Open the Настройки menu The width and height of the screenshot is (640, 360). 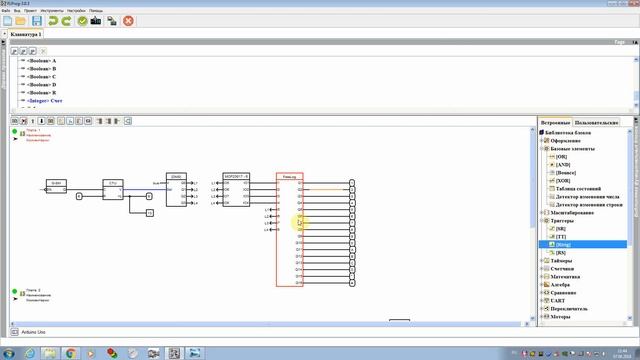76,10
